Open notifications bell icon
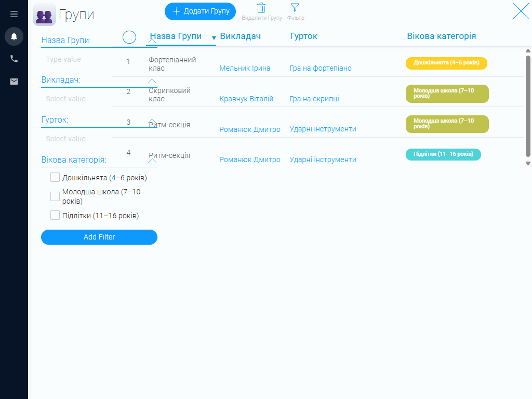This screenshot has width=532, height=399. pos(14,36)
